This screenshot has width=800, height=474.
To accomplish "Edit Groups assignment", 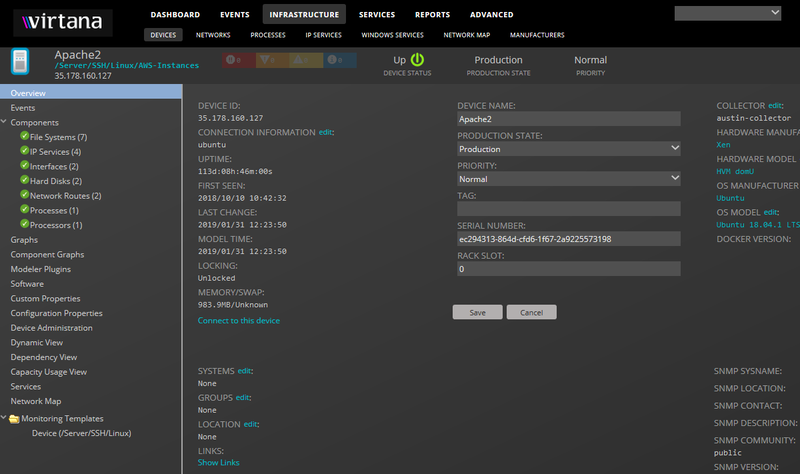I will pos(242,397).
